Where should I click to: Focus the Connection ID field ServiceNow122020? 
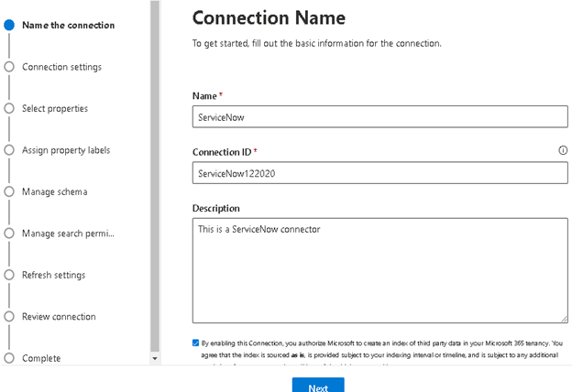380,173
